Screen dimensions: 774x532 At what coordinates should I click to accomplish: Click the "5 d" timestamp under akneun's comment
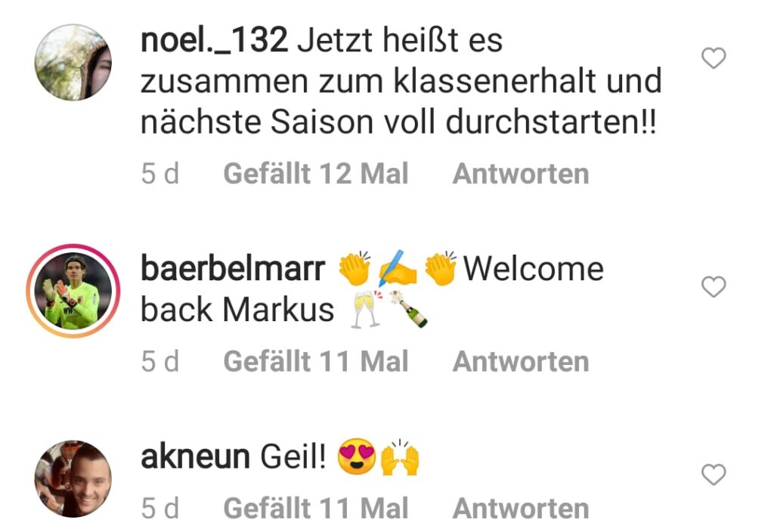coord(160,509)
